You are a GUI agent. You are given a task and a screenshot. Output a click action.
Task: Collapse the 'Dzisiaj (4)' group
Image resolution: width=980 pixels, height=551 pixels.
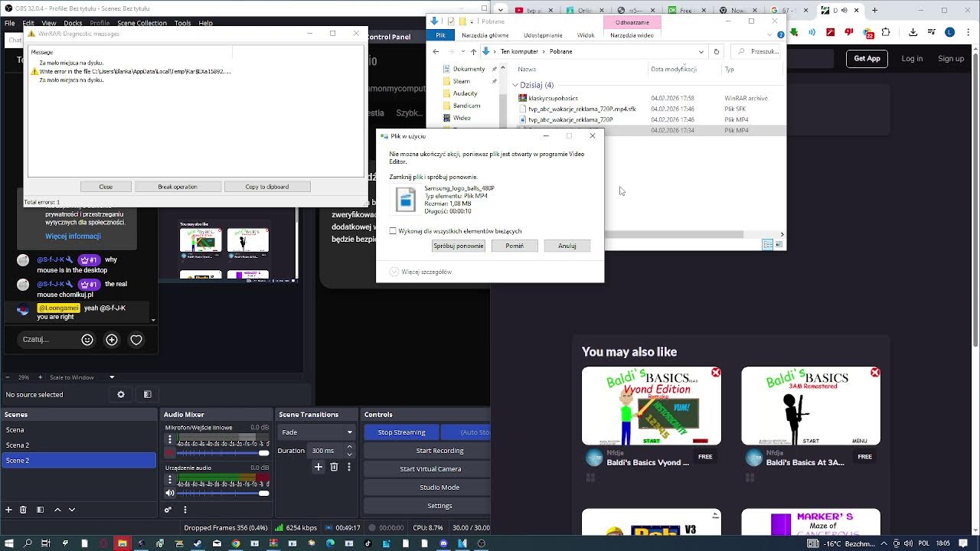click(515, 85)
